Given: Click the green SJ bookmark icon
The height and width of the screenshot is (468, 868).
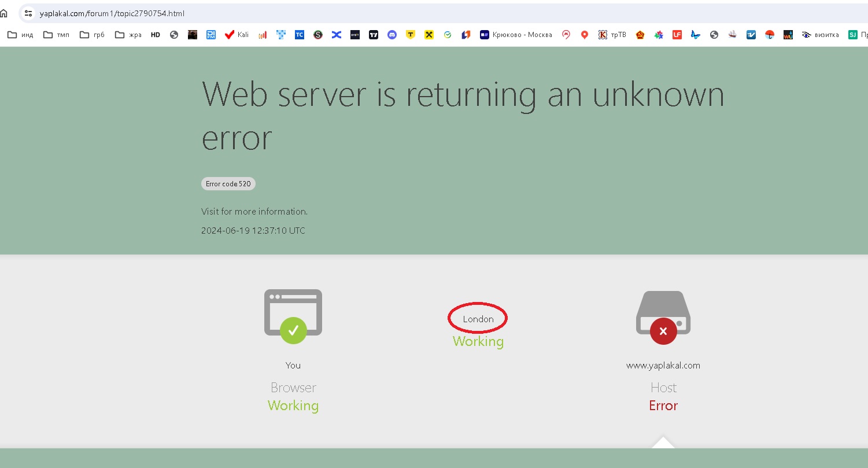Looking at the screenshot, I should pyautogui.click(x=853, y=35).
